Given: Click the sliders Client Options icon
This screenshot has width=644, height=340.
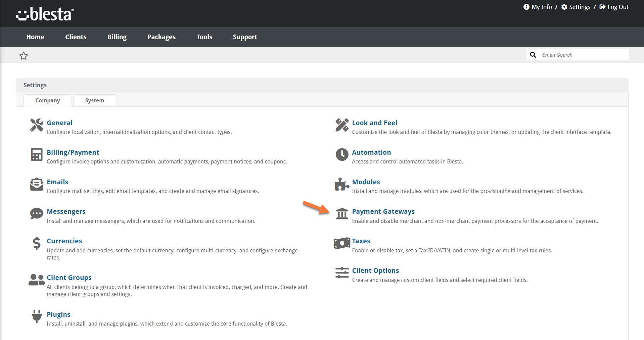Looking at the screenshot, I should coord(342,273).
